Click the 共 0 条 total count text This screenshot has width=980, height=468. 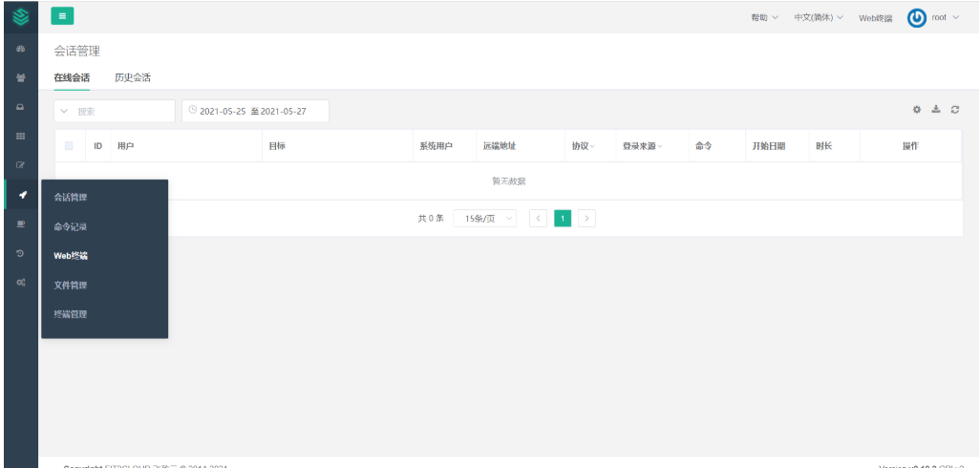click(x=431, y=218)
